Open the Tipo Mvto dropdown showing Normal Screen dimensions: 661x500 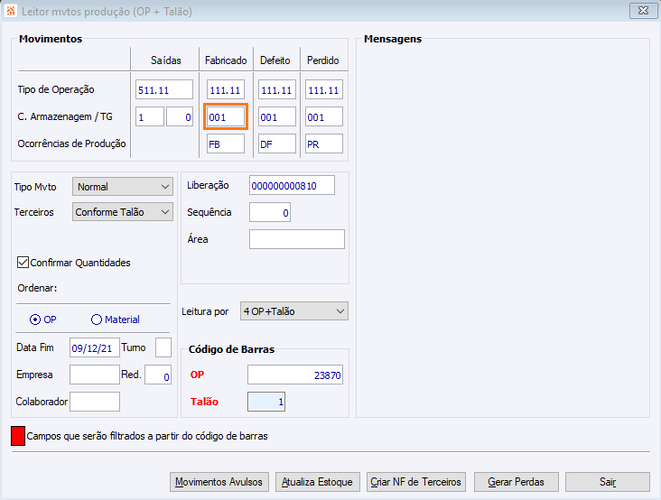[122, 187]
